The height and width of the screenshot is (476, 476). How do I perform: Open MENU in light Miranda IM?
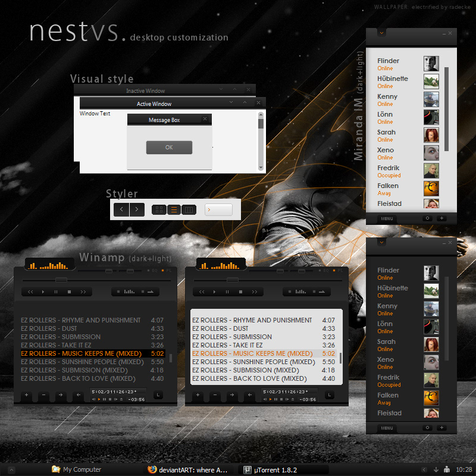pos(387,218)
